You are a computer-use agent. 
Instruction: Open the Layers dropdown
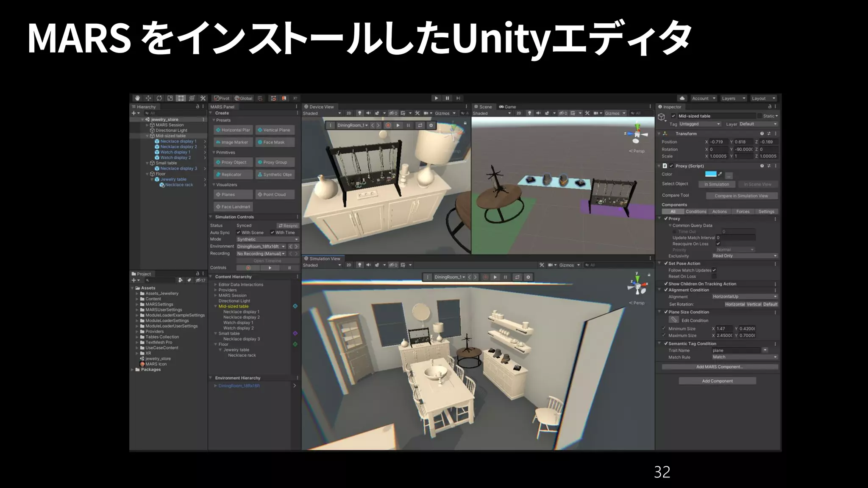click(x=733, y=98)
